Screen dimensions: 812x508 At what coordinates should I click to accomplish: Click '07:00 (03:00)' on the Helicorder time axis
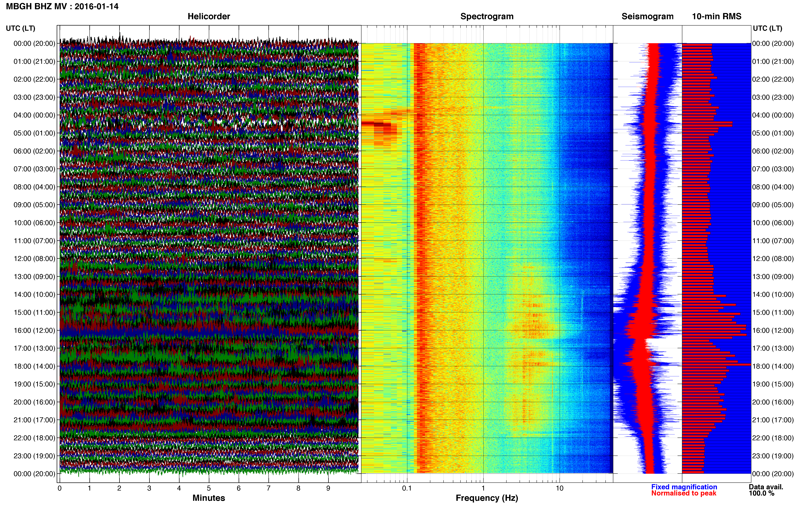34,169
